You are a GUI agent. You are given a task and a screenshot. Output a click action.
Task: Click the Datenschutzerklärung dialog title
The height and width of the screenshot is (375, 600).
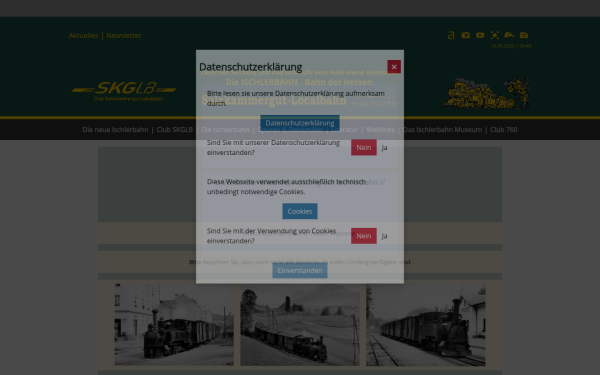pyautogui.click(x=251, y=67)
